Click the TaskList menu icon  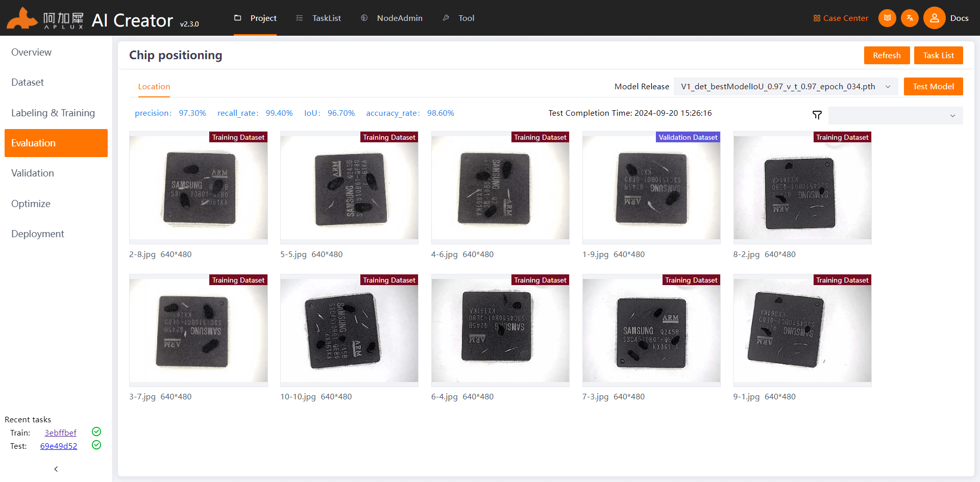pyautogui.click(x=300, y=18)
